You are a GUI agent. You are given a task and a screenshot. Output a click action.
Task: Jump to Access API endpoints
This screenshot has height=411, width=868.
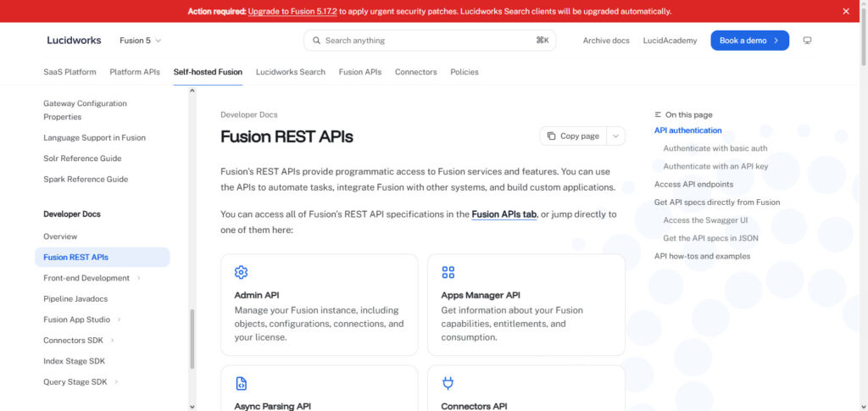click(x=693, y=184)
